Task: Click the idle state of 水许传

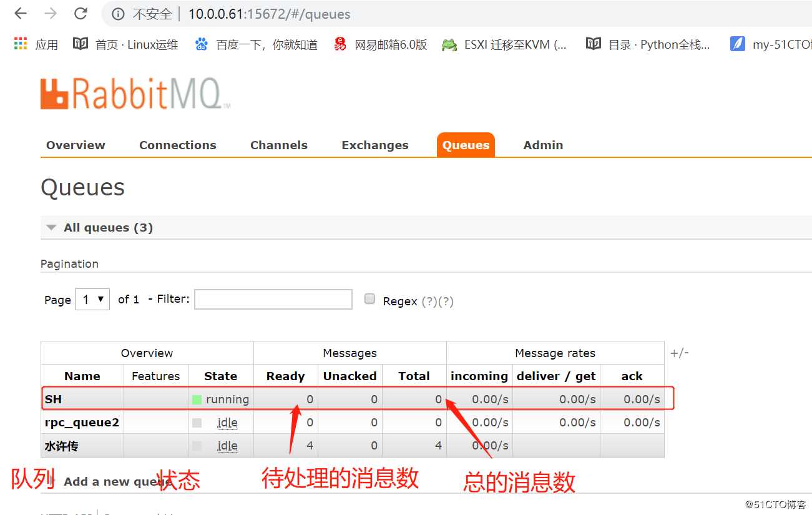Action: click(x=227, y=446)
